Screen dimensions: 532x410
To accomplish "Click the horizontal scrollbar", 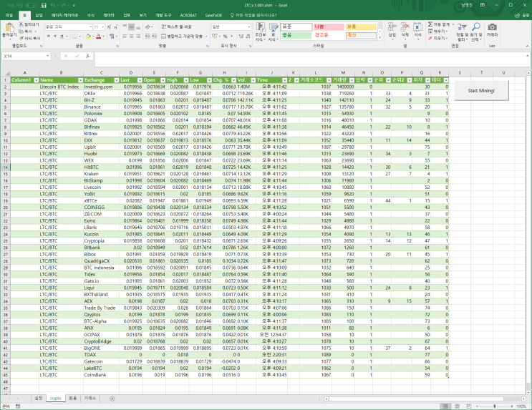I will [416, 399].
